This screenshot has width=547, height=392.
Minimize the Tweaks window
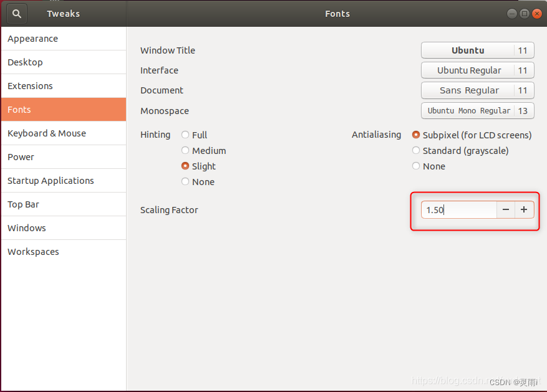pyautogui.click(x=512, y=14)
